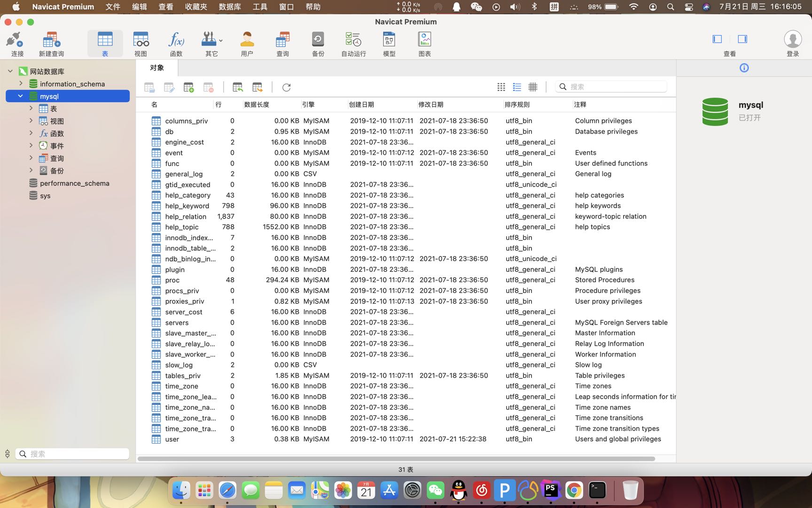Expand the 查询 queries tree node
This screenshot has width=812, height=508.
[x=31, y=158]
